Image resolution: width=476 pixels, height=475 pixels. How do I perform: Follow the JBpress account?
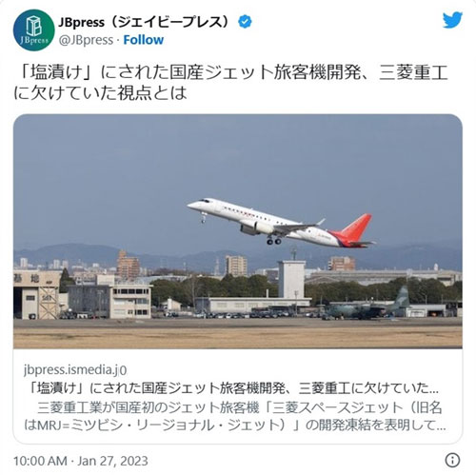pos(144,40)
